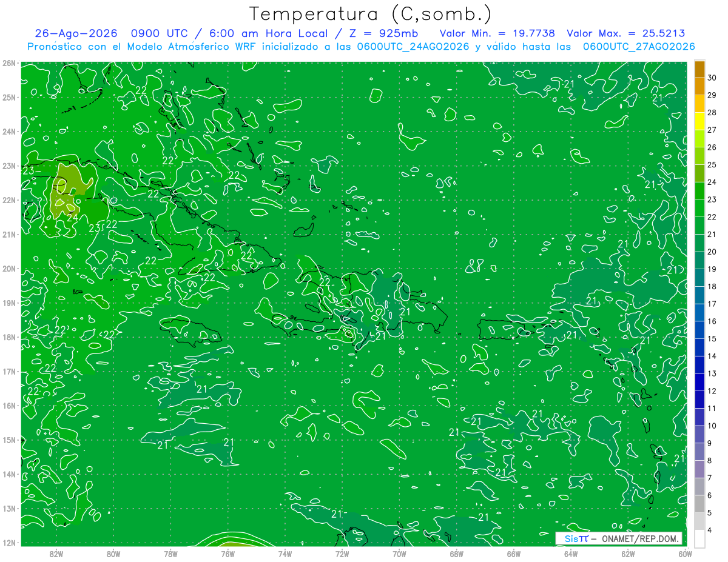This screenshot has width=728, height=562.
Task: Click the '21N' latitude label
Action: (x=8, y=234)
